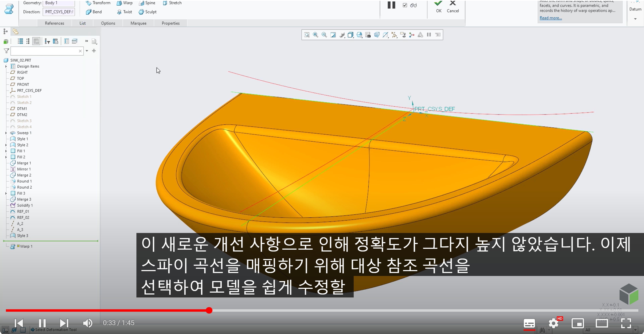Click the model tree search input field
The image size is (644, 334).
46,51
